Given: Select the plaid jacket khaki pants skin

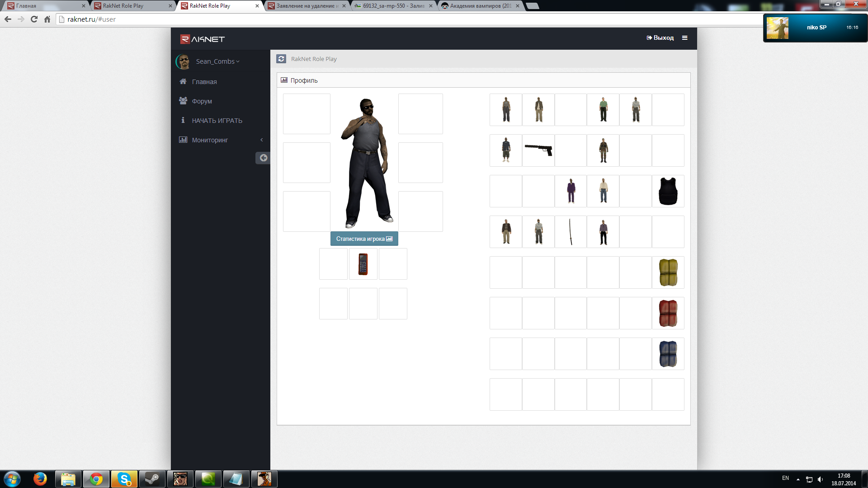Looking at the screenshot, I should point(538,110).
